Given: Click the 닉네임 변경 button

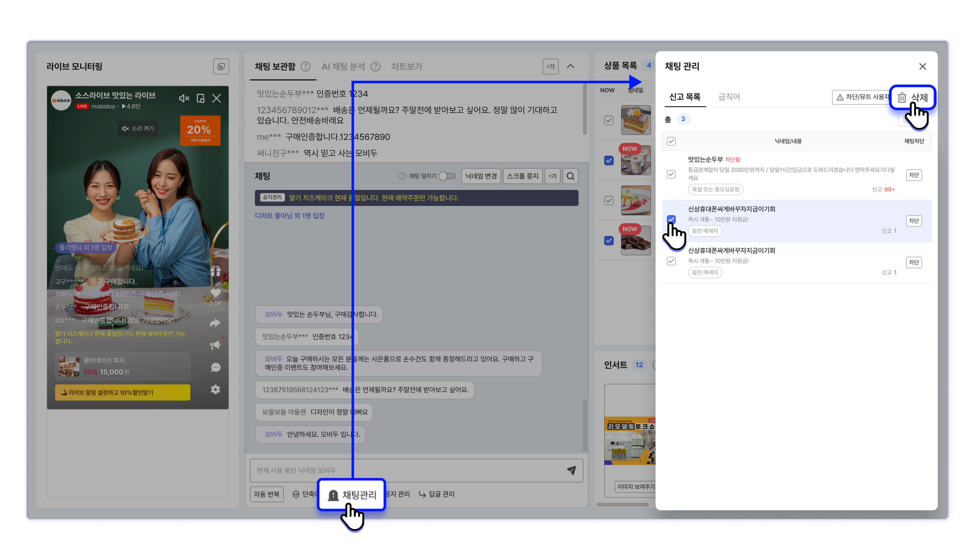Looking at the screenshot, I should (x=481, y=176).
